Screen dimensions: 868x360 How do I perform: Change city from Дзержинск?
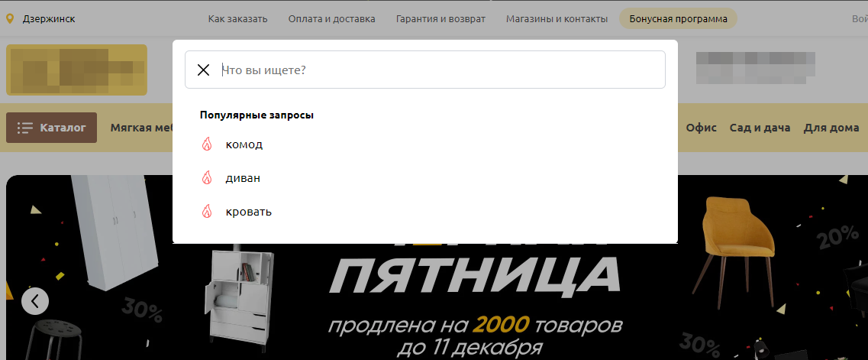click(x=49, y=18)
